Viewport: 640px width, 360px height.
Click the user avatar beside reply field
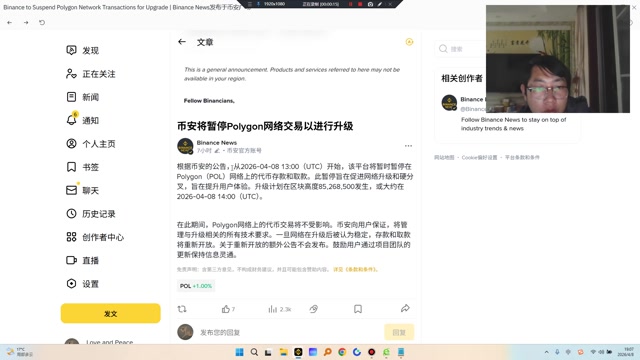(185, 332)
